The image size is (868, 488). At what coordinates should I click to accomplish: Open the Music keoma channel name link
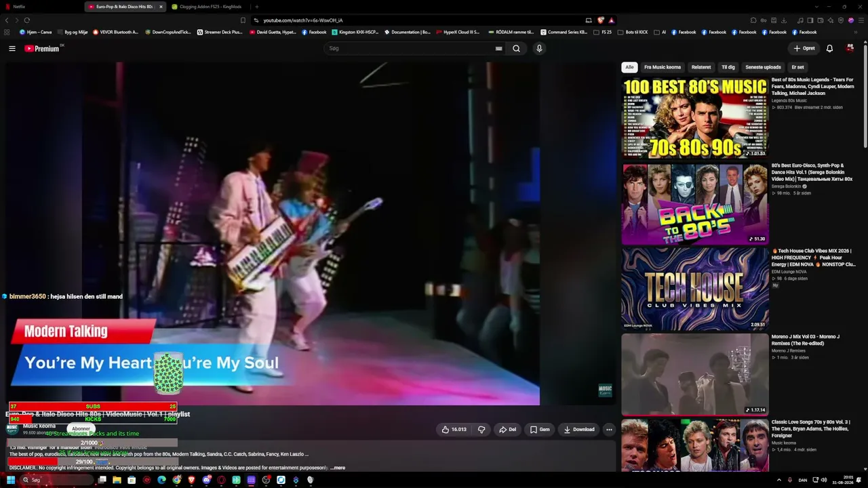39,426
